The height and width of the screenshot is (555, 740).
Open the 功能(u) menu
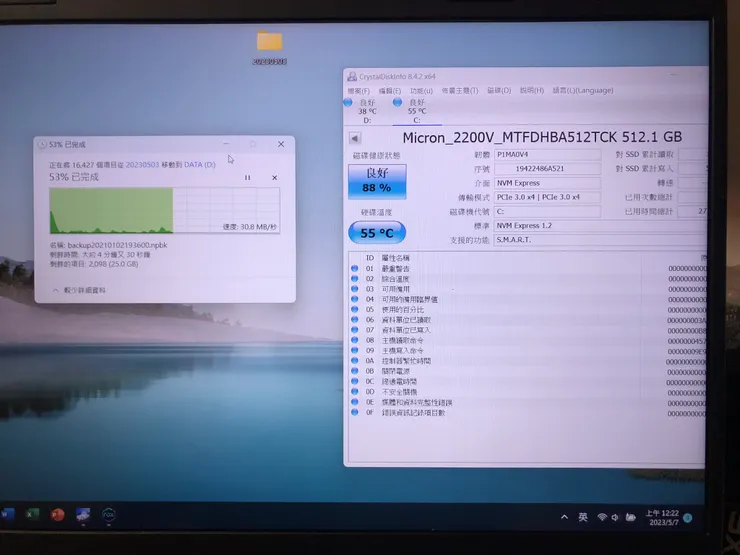(x=421, y=91)
